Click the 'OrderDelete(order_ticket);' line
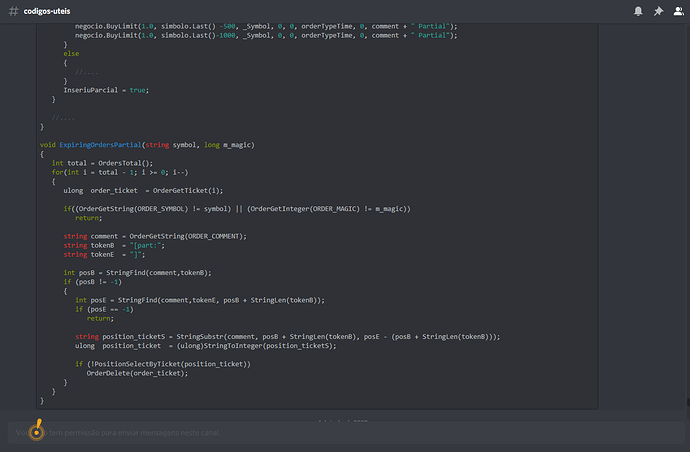 [137, 373]
